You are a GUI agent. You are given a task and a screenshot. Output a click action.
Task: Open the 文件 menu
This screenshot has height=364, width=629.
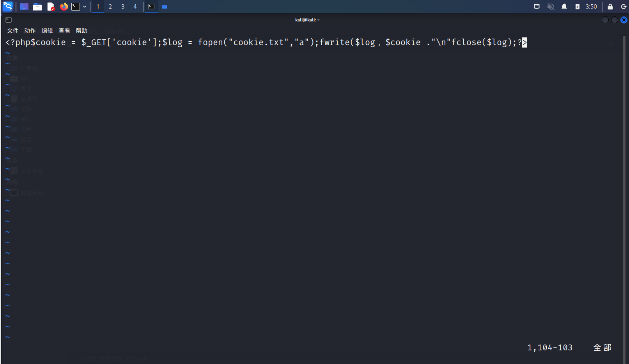(x=13, y=31)
